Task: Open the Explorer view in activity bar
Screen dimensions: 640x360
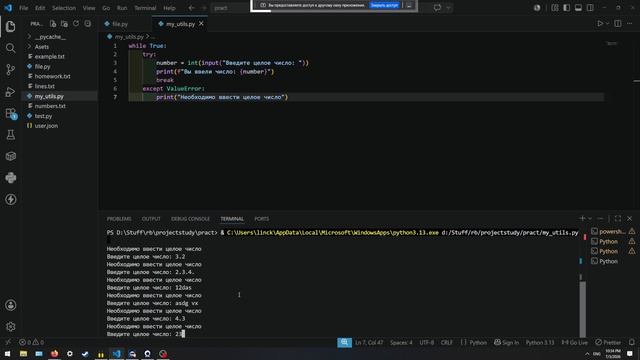Action: [11, 27]
